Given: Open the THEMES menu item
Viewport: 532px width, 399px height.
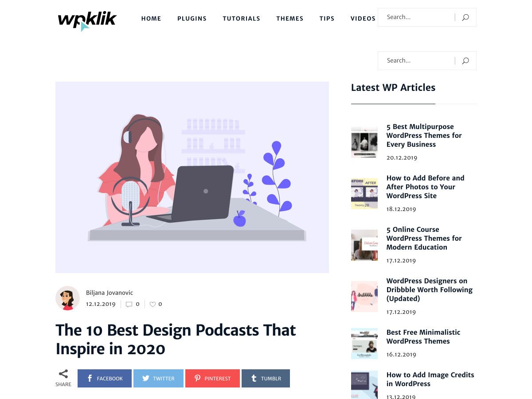Looking at the screenshot, I should tap(290, 19).
